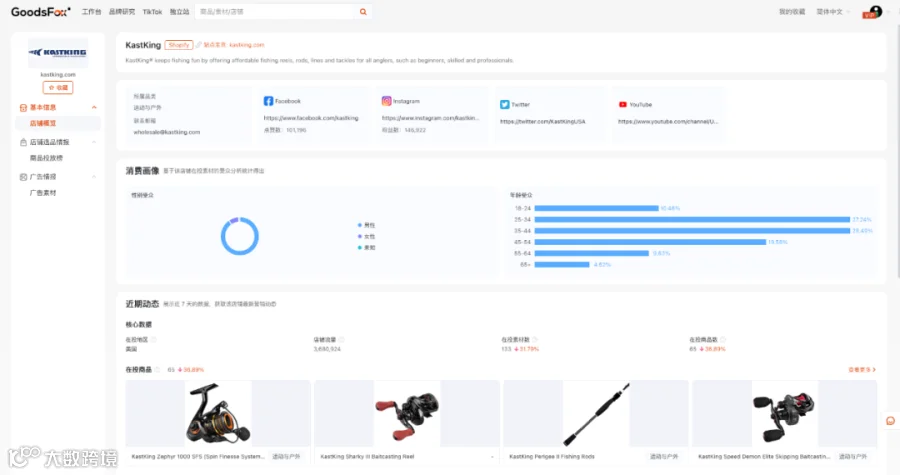Click the orange search magnifier icon
900x475 pixels.
pos(363,11)
